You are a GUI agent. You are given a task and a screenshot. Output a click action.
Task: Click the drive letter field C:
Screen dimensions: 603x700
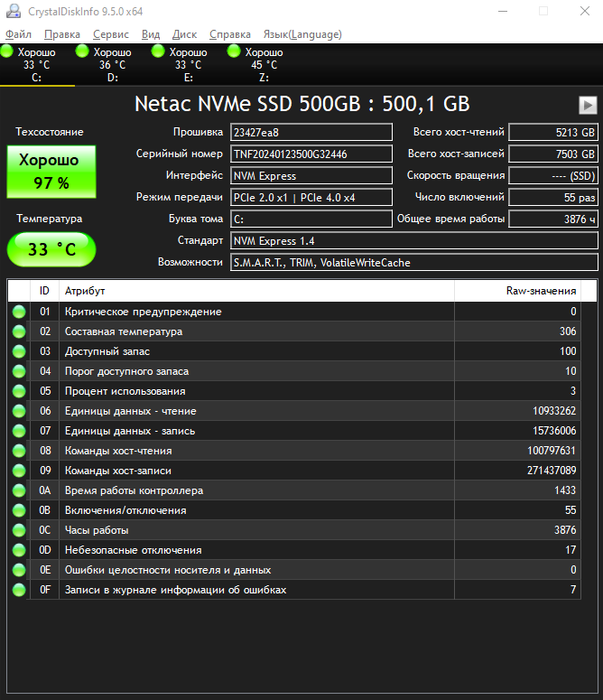311,219
